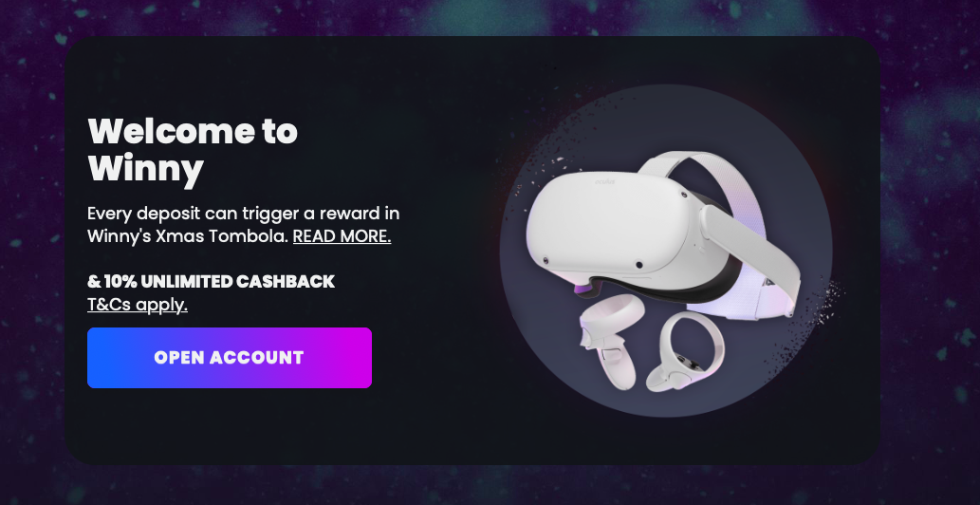
Task: Open the READ MORE link
Action: coord(342,236)
